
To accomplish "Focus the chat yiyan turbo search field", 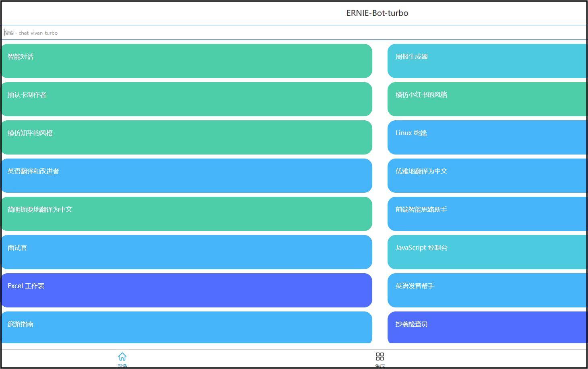I will [x=294, y=33].
